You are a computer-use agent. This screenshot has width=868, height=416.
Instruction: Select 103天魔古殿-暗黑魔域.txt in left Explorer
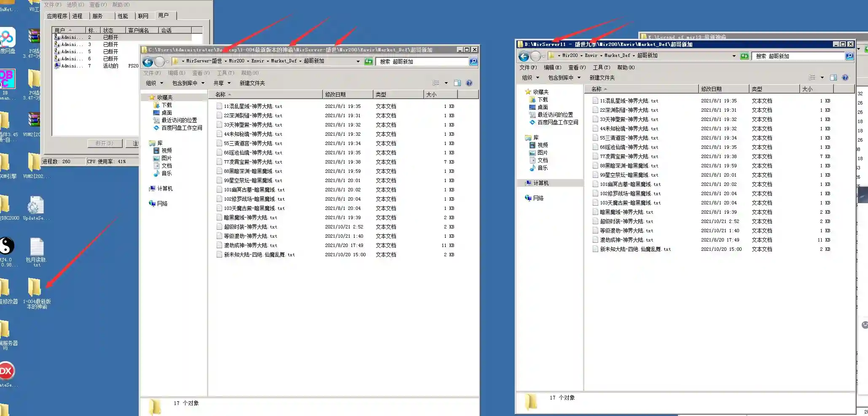tap(250, 208)
